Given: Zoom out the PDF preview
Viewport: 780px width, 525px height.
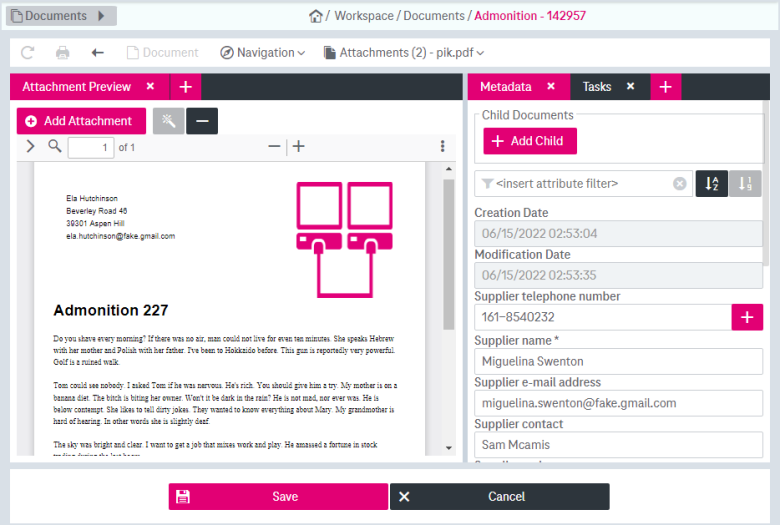Looking at the screenshot, I should pos(274,146).
